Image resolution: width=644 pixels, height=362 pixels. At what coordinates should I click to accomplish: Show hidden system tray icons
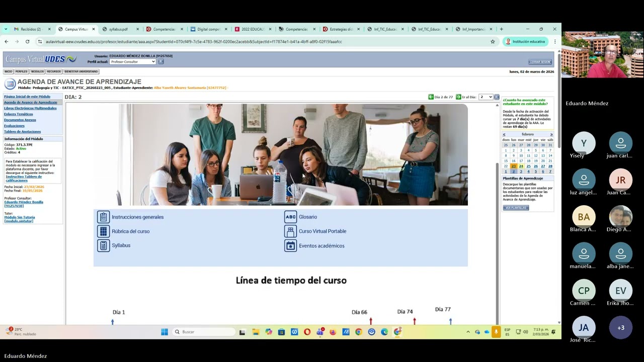pyautogui.click(x=468, y=332)
